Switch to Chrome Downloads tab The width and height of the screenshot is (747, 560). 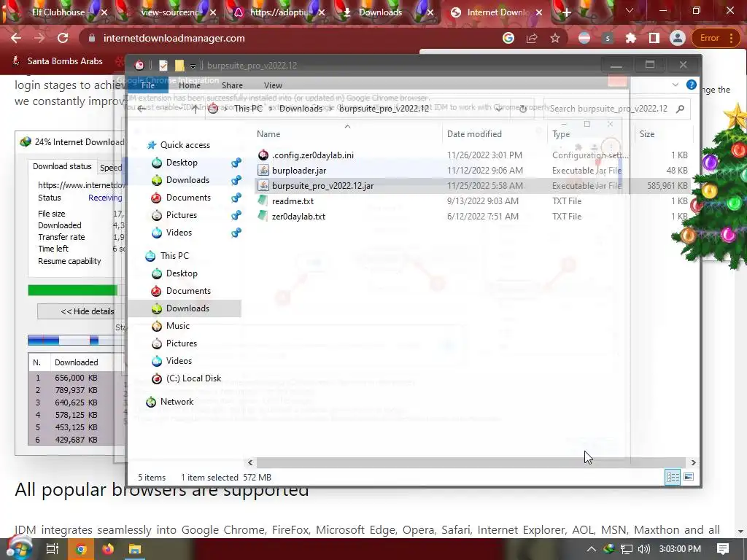(380, 12)
